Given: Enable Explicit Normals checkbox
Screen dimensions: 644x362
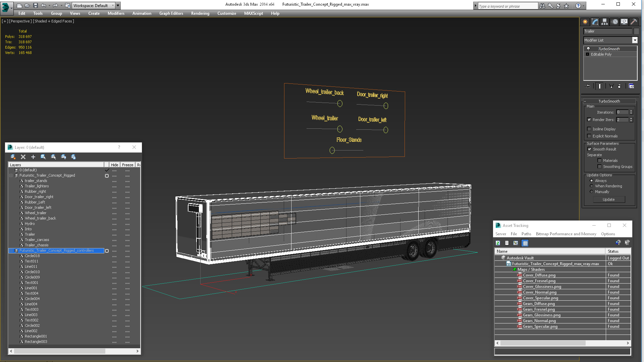Looking at the screenshot, I should tap(589, 136).
